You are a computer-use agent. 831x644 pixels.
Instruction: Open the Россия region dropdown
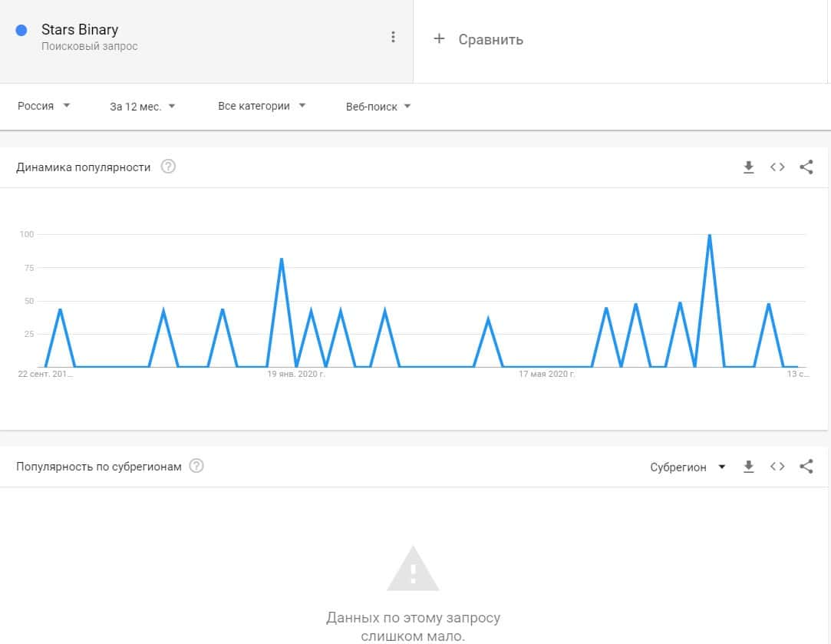(x=44, y=106)
